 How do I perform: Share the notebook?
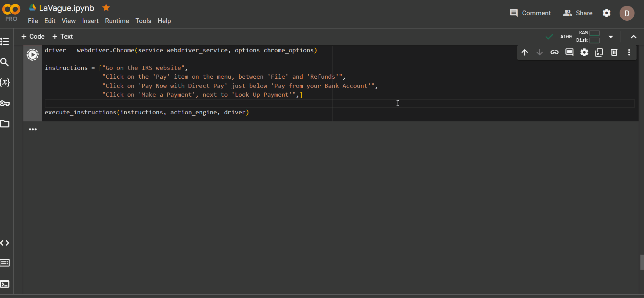(578, 13)
